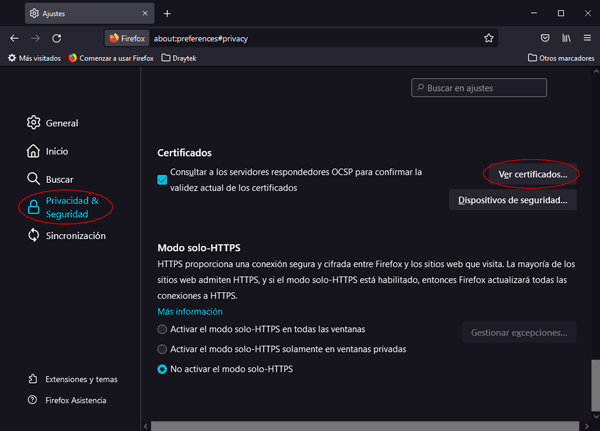The height and width of the screenshot is (431, 600).
Task: Select HTTPS-only mode in all windows
Action: pos(162,329)
